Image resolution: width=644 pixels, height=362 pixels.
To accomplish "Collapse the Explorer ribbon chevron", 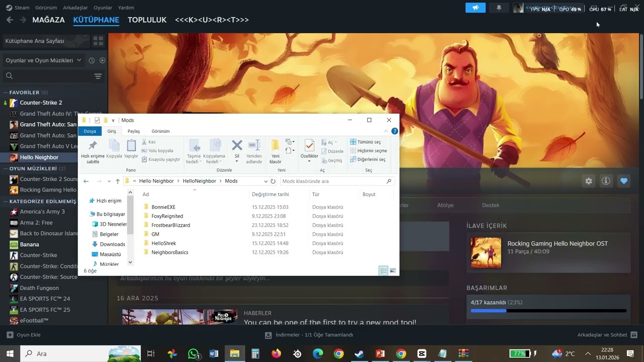I will [386, 131].
